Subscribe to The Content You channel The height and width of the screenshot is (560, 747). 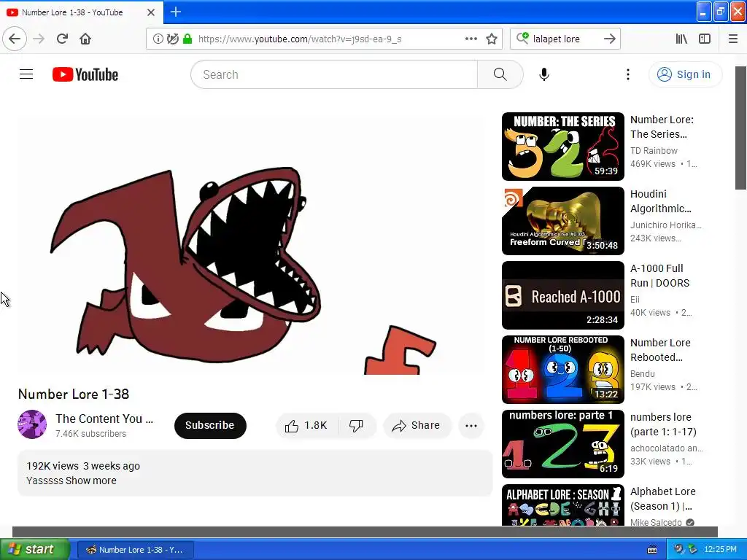pos(210,425)
